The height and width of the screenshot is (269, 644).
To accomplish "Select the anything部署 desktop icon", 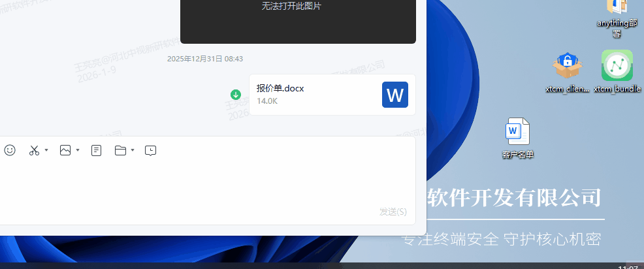I will [617, 19].
